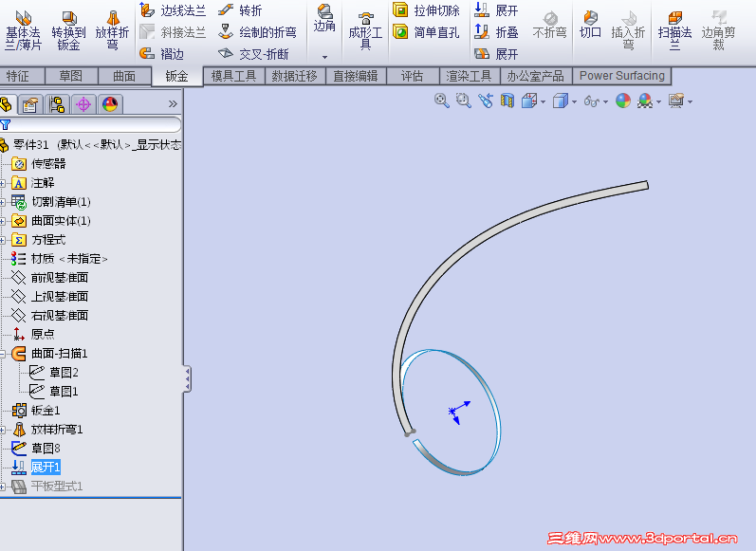Click Convert to Sheet Metal (转换到钣金)
The height and width of the screenshot is (551, 756).
[68, 30]
